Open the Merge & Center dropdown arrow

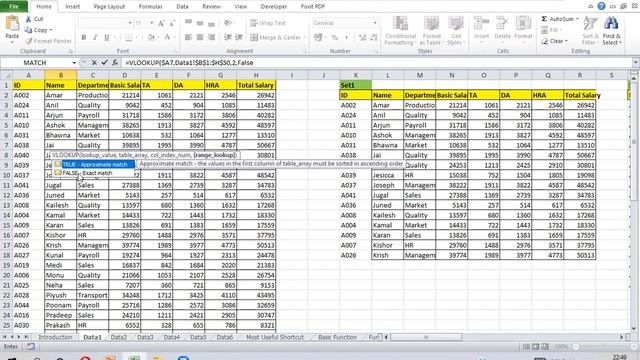[x=304, y=38]
